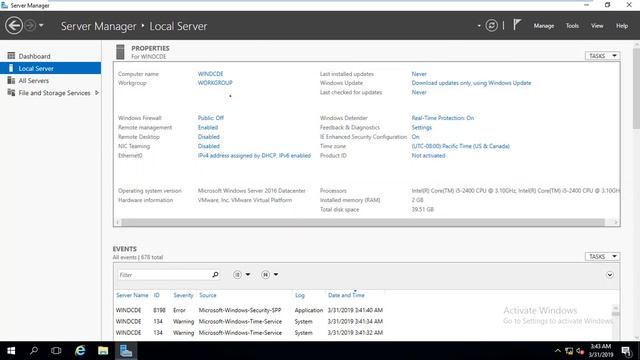The image size is (640, 360).
Task: Sort events by Severity column
Action: pos(183,295)
